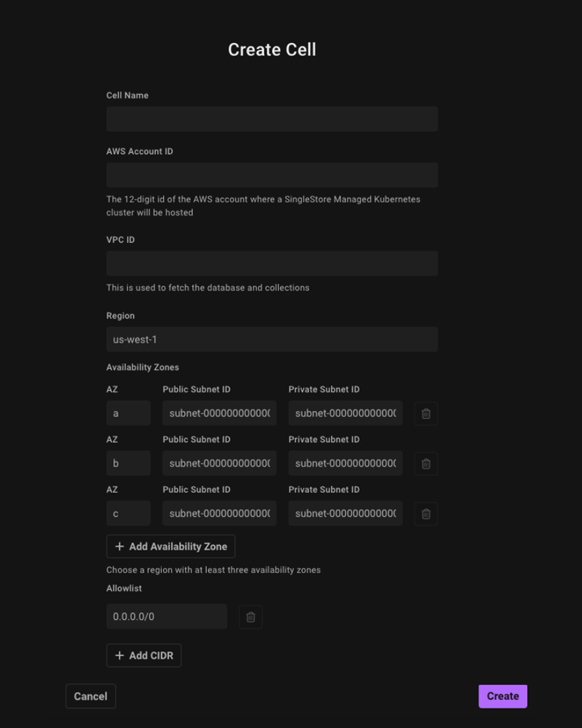Viewport: 582px width, 728px height.
Task: Click Private Subnet ID for zone a
Action: tap(346, 413)
